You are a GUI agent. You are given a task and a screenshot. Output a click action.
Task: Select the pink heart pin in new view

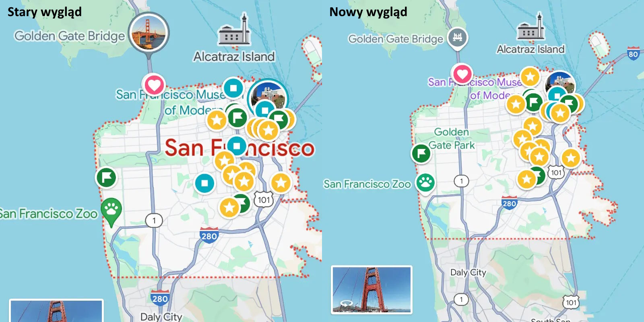462,74
